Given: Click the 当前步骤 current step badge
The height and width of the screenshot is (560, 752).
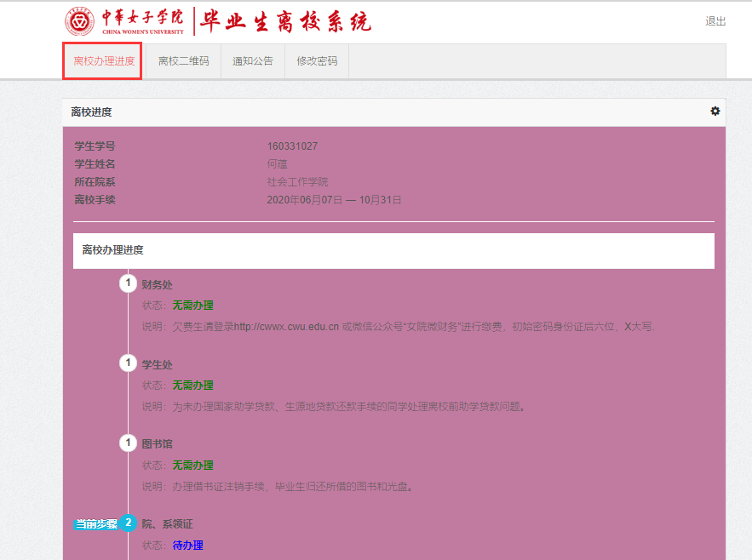Looking at the screenshot, I should (95, 524).
